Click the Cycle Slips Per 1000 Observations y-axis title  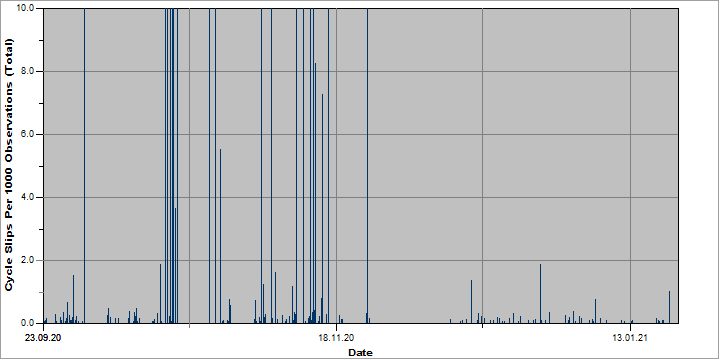[9, 165]
